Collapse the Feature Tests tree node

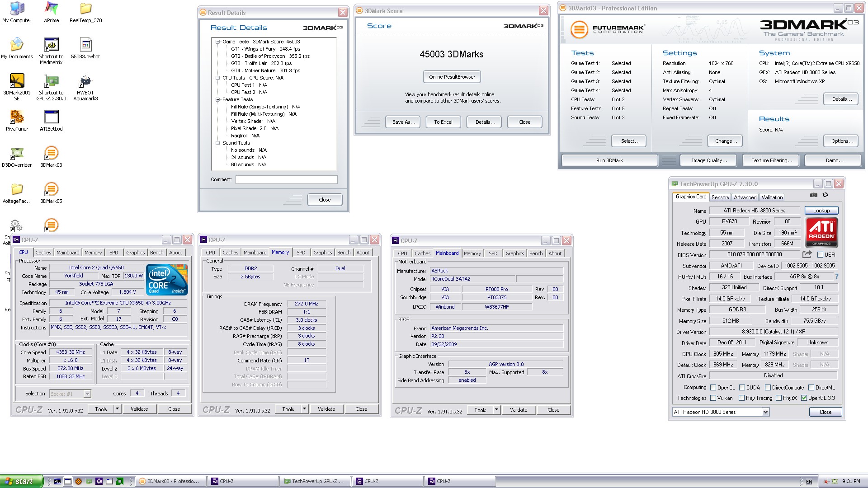[217, 99]
